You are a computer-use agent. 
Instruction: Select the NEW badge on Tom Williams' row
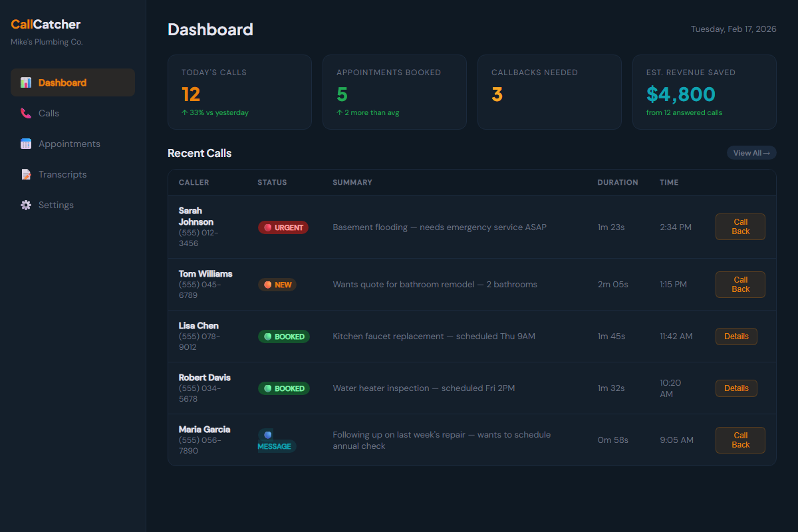tap(277, 284)
